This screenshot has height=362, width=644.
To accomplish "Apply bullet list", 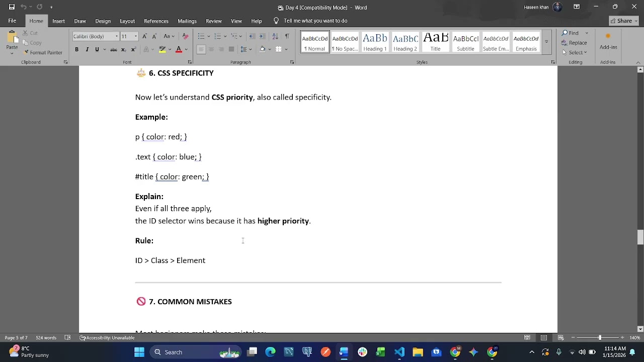I will point(201,36).
